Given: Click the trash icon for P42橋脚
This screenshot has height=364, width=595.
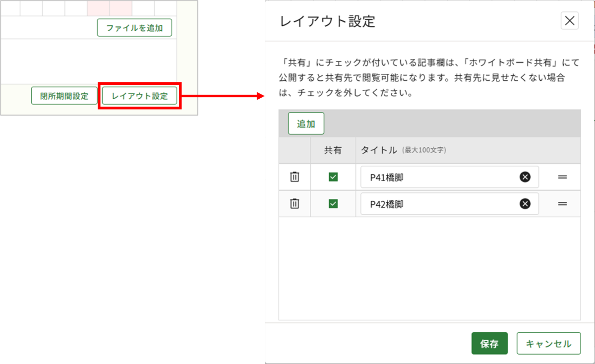Looking at the screenshot, I should pos(295,204).
